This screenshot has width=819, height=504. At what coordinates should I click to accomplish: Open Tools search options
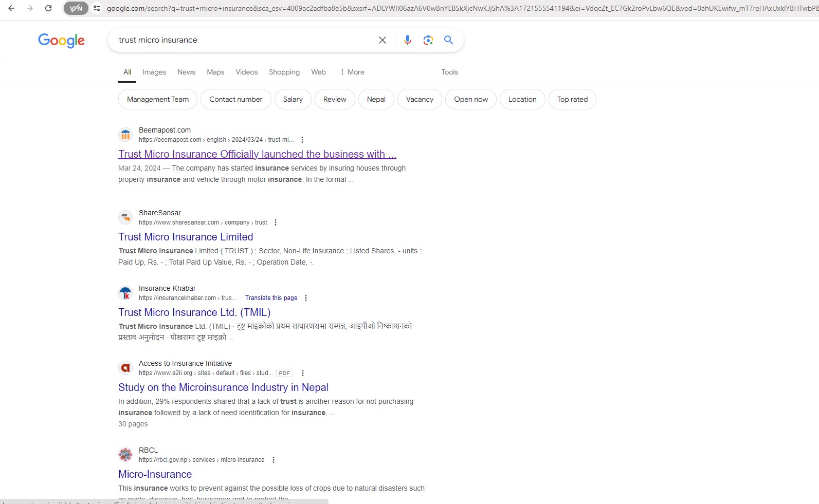(449, 72)
